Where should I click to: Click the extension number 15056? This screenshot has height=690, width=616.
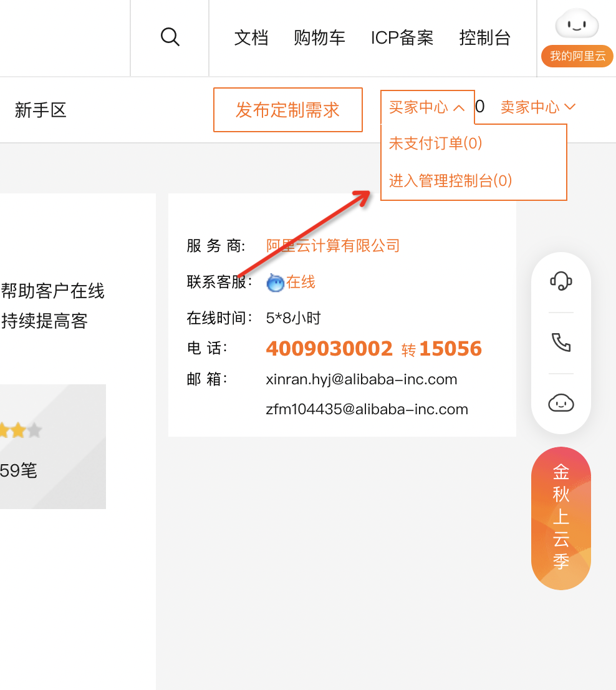pos(451,349)
